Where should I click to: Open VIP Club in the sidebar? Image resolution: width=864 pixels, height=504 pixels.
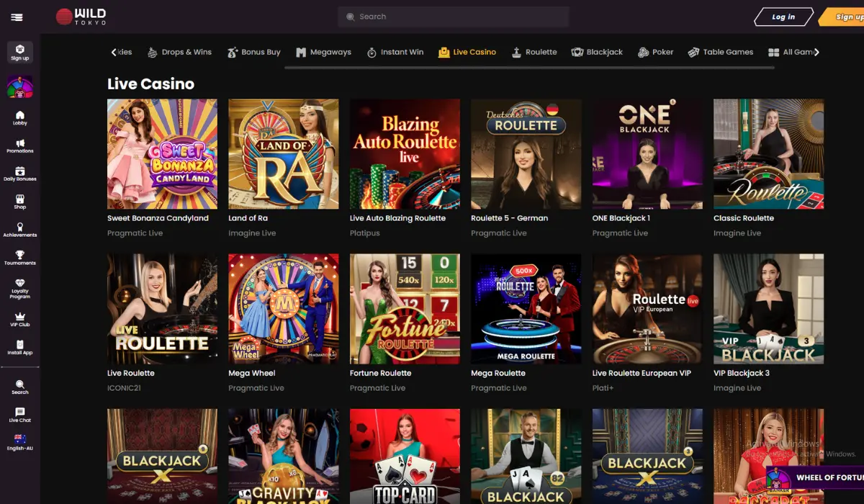click(20, 320)
